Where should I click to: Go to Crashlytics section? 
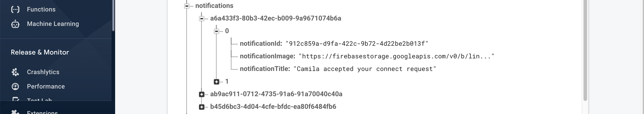43,72
